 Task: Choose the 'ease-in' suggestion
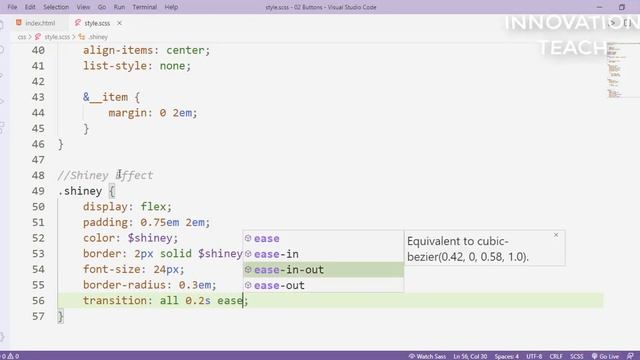coord(323,254)
